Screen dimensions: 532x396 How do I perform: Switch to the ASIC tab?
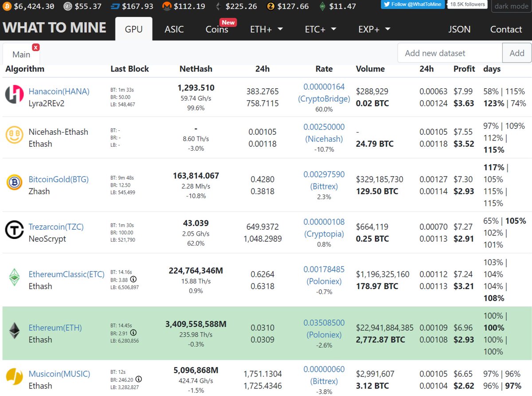click(x=174, y=29)
